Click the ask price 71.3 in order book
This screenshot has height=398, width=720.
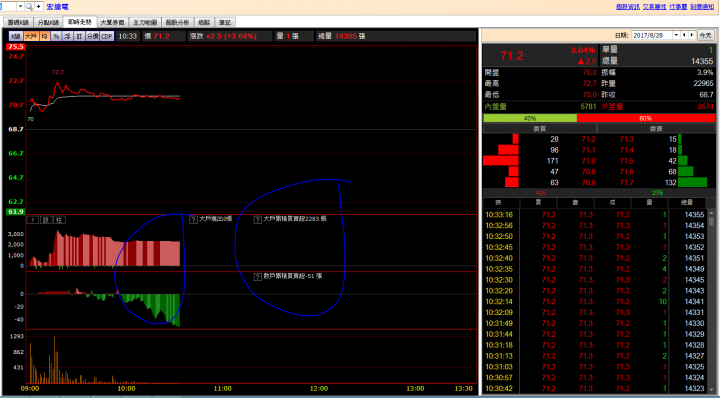(626, 139)
